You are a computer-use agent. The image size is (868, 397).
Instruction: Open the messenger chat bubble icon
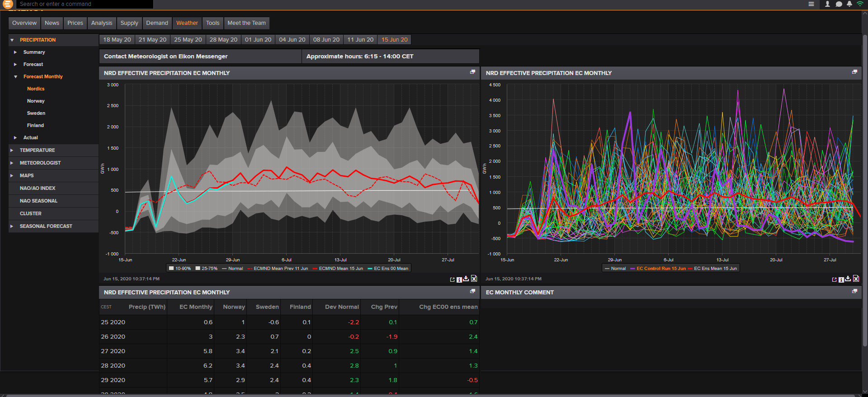(839, 4)
